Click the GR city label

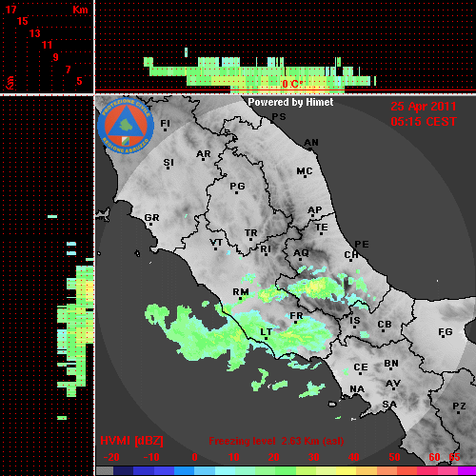point(151,218)
